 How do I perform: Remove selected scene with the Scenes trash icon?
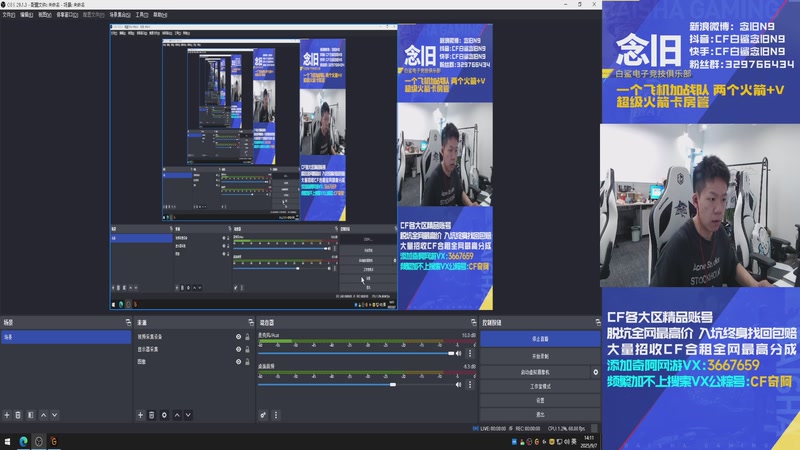click(18, 415)
